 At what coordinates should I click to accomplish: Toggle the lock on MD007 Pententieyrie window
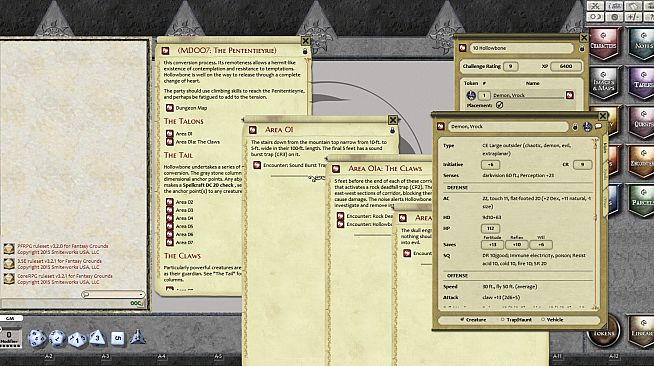[305, 51]
